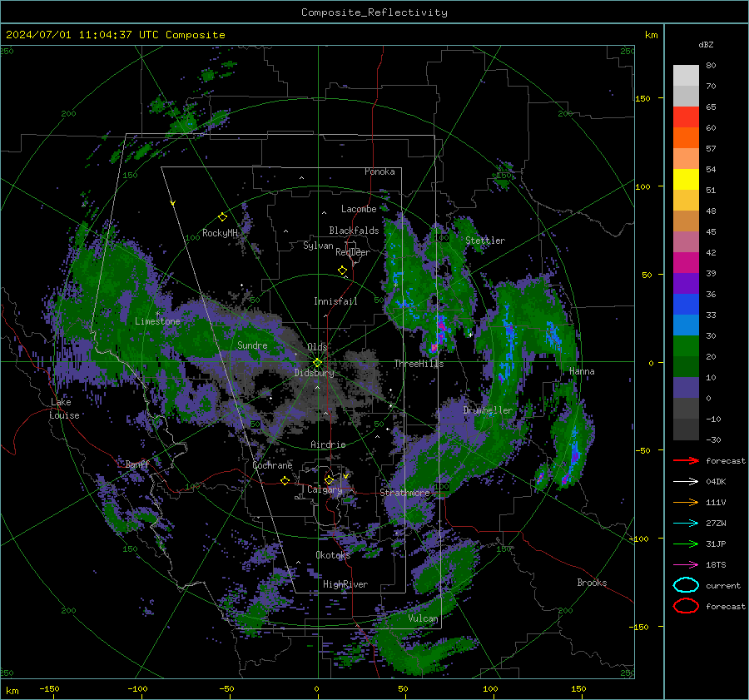
Task: Select the 65 dBZ red color swatch
Action: [x=686, y=117]
